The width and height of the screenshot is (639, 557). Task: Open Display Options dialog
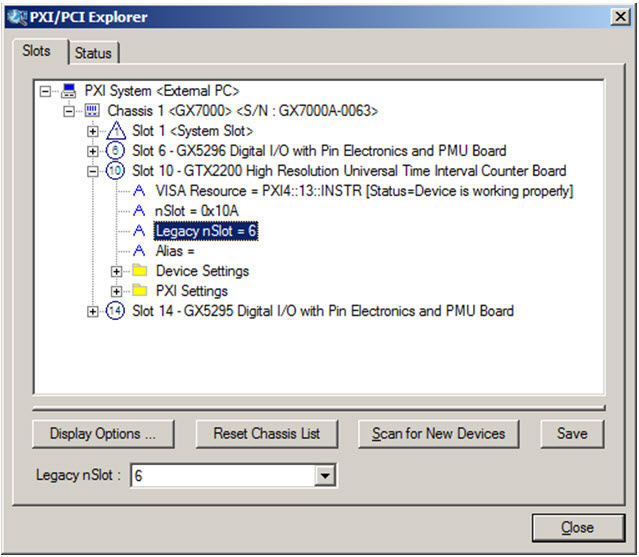click(x=103, y=434)
